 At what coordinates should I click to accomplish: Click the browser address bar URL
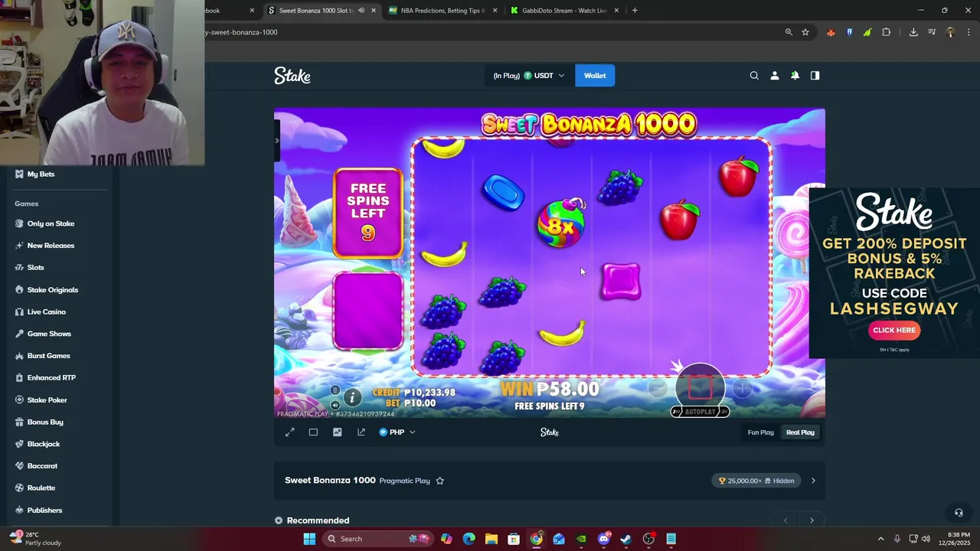click(490, 32)
